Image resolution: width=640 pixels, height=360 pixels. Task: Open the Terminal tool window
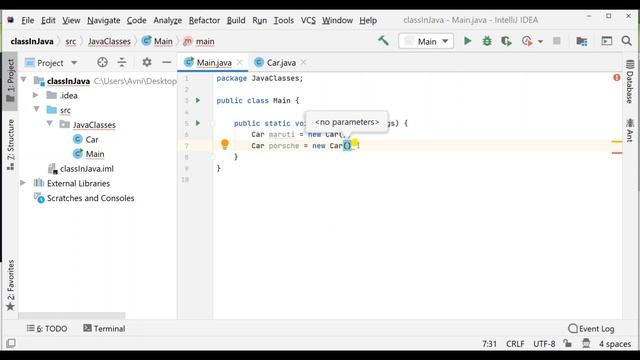point(104,329)
